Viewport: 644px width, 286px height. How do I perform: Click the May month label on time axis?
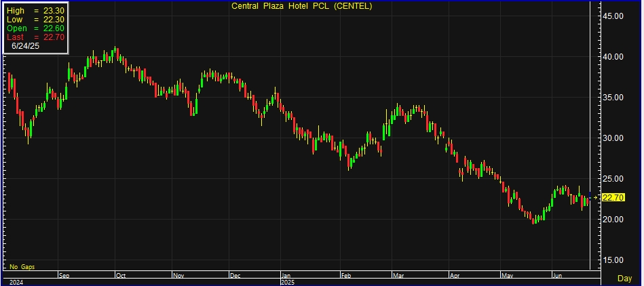pyautogui.click(x=507, y=275)
